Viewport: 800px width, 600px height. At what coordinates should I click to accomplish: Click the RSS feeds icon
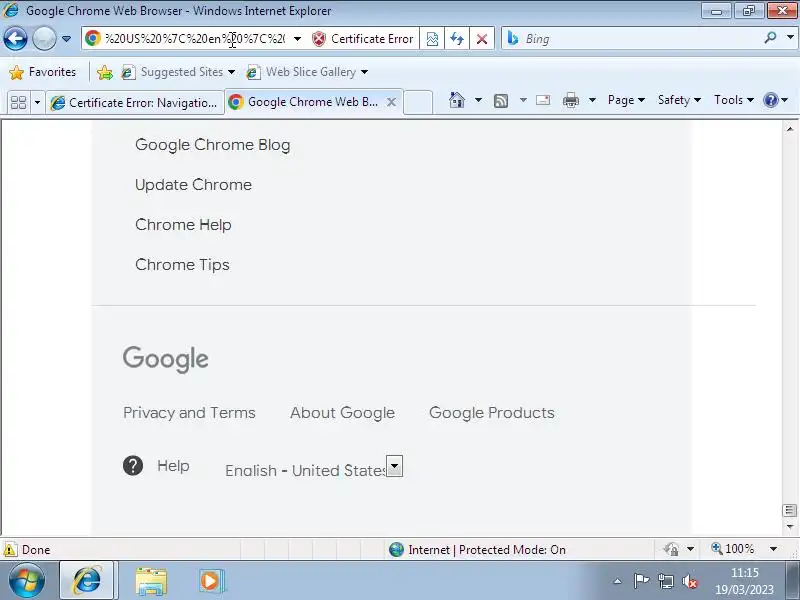(501, 101)
